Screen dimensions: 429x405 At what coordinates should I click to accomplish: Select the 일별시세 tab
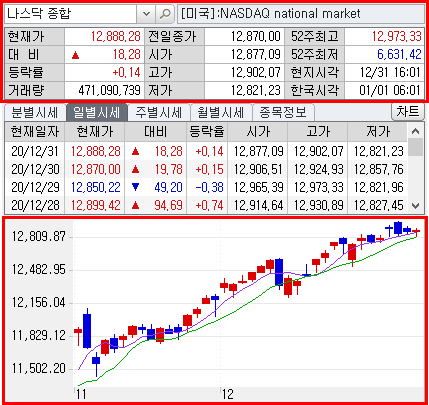(x=97, y=113)
